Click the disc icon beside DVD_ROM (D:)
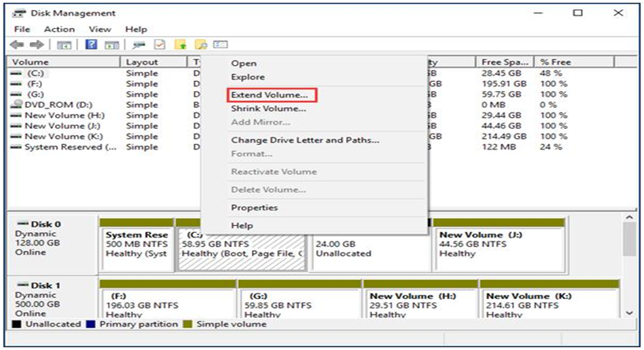The image size is (644, 350). (x=17, y=104)
